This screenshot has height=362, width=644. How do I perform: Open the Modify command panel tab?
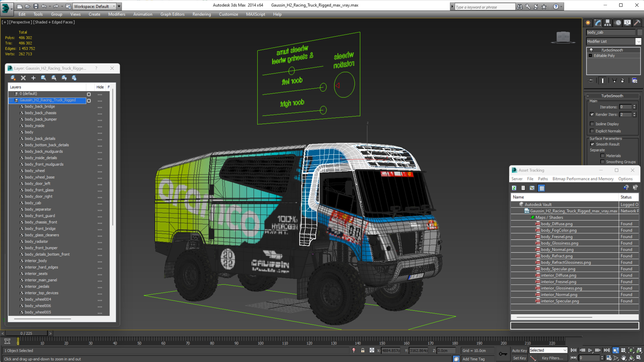pyautogui.click(x=598, y=23)
